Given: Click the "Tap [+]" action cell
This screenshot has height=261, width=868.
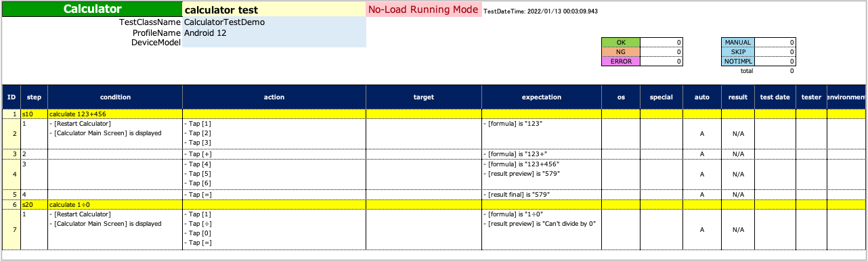Looking at the screenshot, I should 274,154.
